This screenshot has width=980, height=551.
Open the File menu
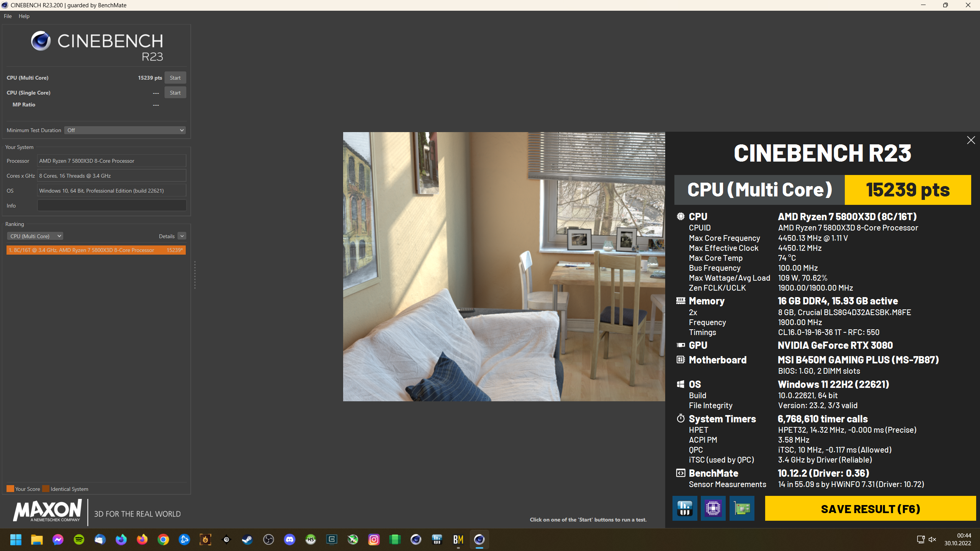(x=8, y=16)
